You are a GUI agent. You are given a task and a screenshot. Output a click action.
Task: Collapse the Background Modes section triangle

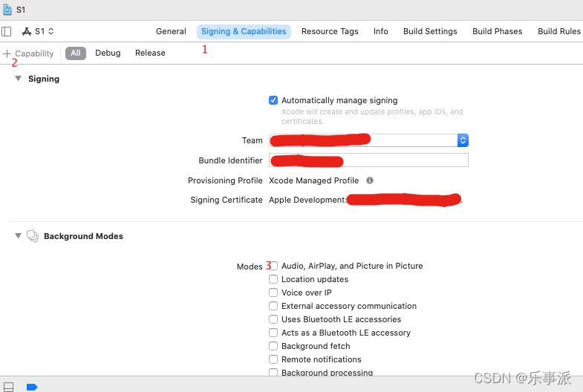[x=18, y=235]
